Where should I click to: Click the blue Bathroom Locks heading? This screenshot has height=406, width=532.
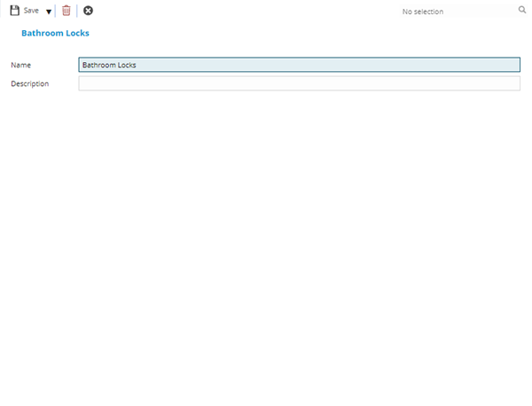[55, 33]
